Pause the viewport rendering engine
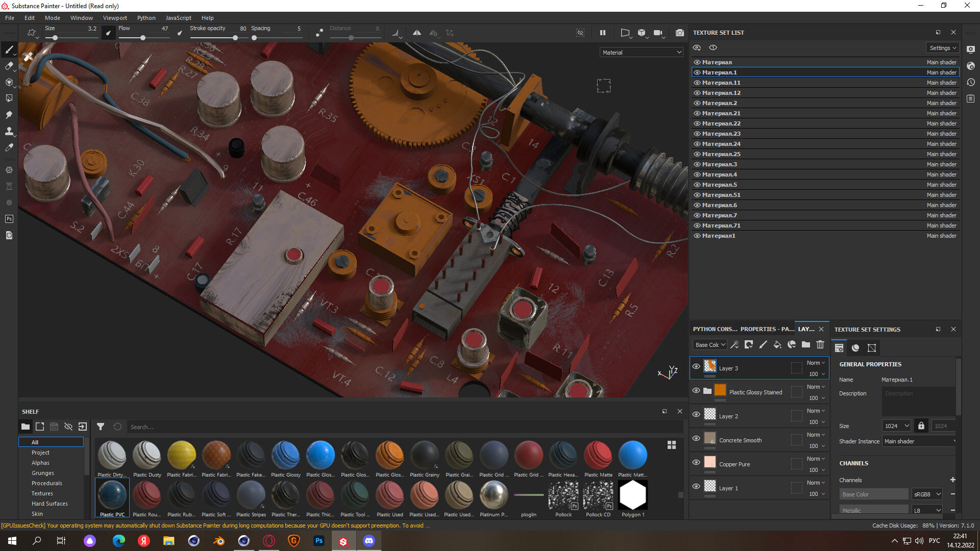This screenshot has height=551, width=980. (x=603, y=33)
